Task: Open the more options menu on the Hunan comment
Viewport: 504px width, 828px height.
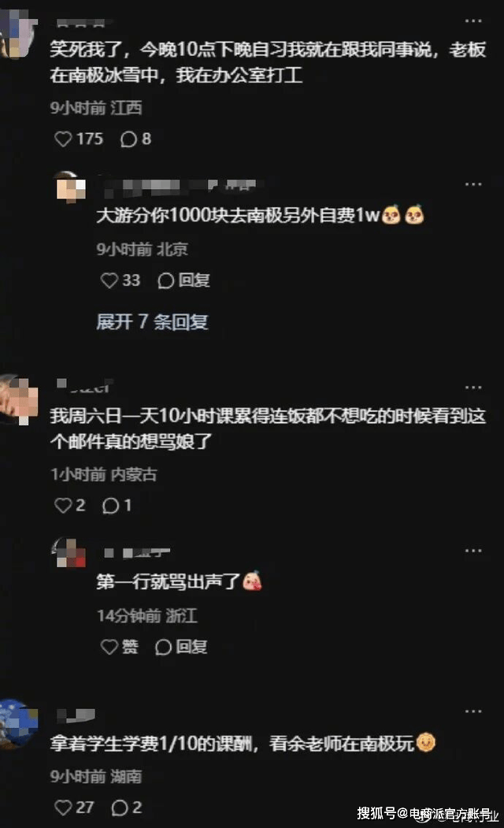Action: tap(472, 711)
